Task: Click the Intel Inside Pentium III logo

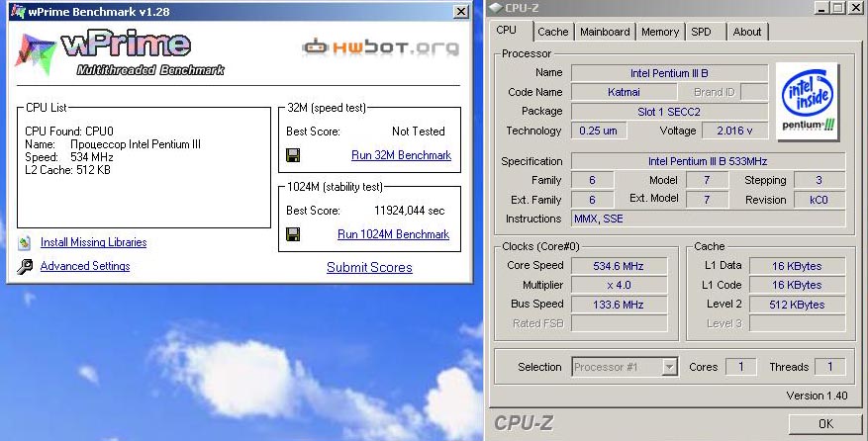Action: point(808,101)
